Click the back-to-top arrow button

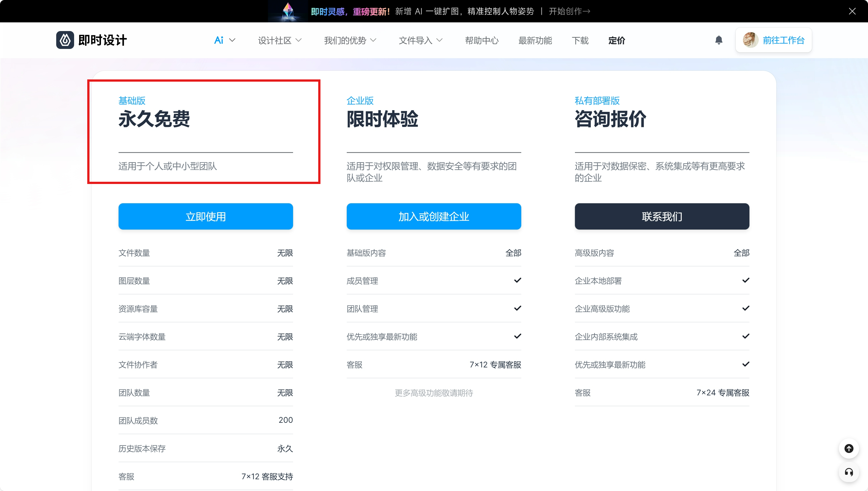tap(849, 448)
